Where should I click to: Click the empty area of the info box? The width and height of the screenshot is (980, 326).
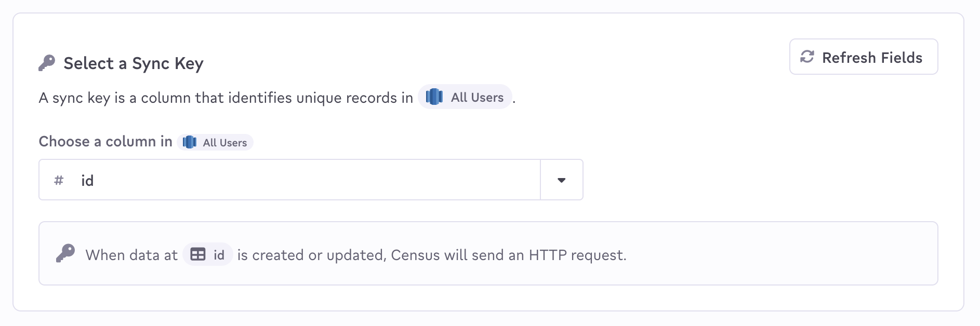(x=779, y=254)
